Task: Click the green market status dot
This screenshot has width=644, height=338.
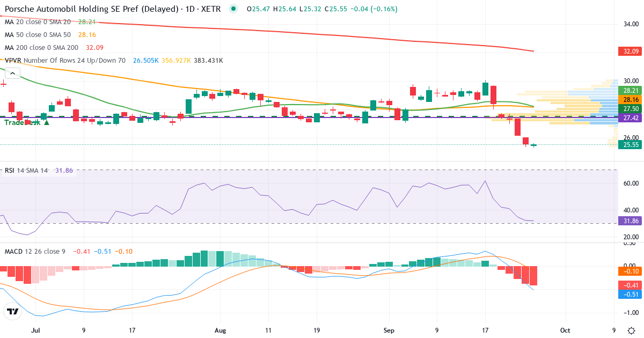Action: pyautogui.click(x=232, y=9)
